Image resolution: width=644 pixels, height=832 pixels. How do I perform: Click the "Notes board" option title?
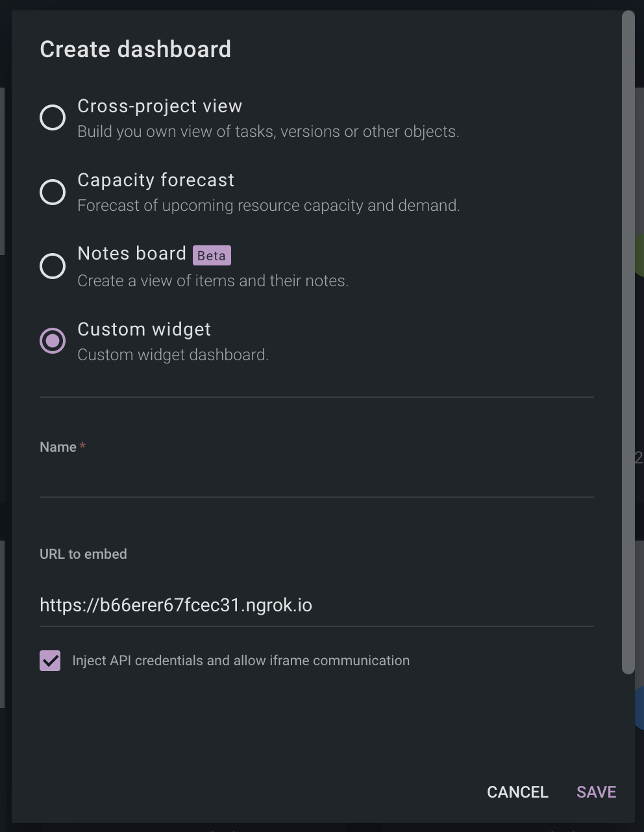coord(132,253)
